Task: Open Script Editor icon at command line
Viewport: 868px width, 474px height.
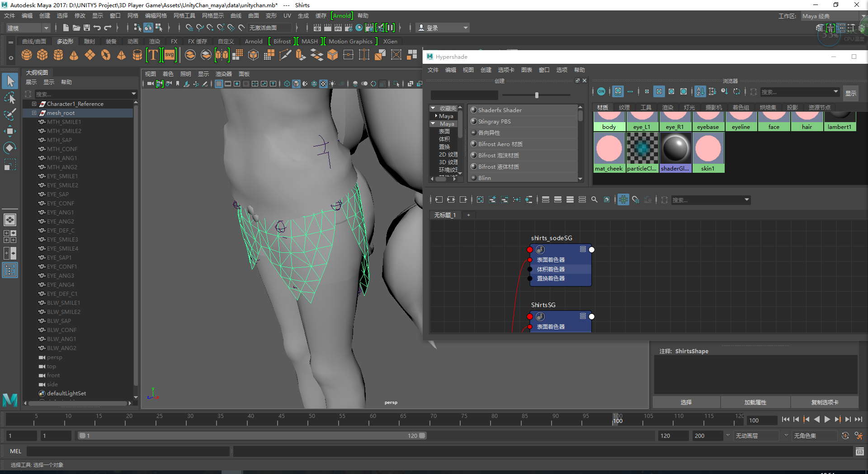Action: click(x=859, y=451)
